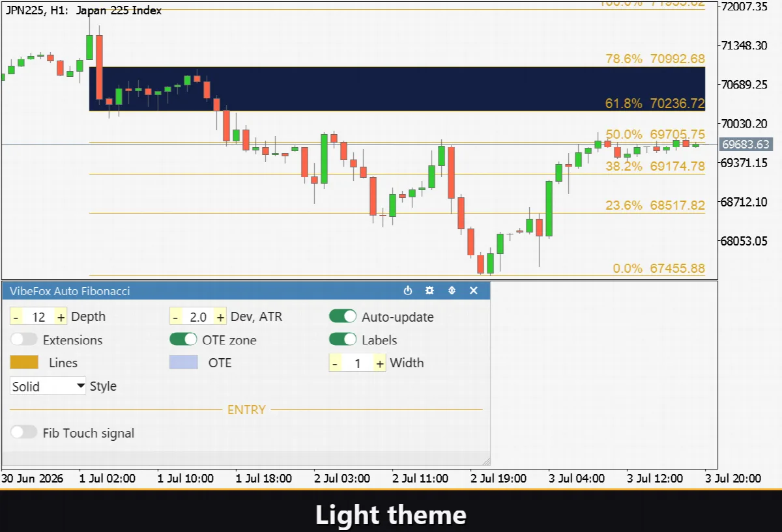Screen dimensions: 782x532
Task: Disable the OTE zone toggle
Action: point(183,339)
